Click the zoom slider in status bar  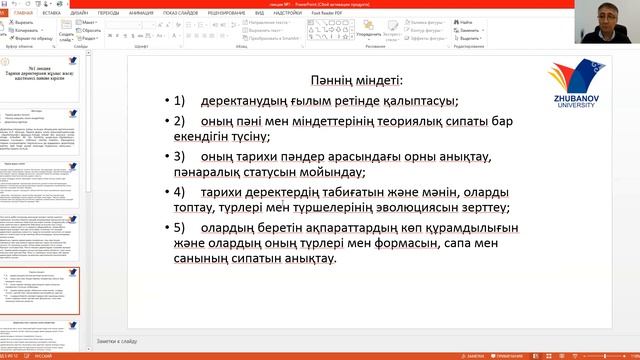click(x=604, y=356)
